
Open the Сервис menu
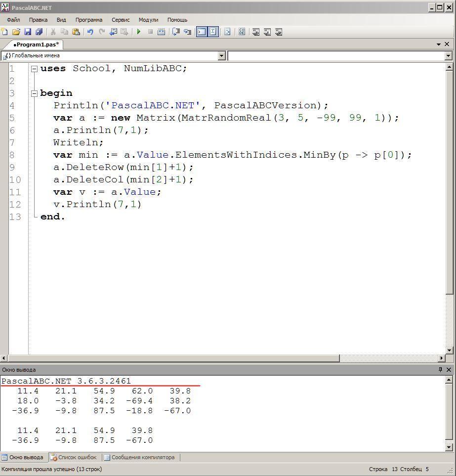[x=121, y=20]
